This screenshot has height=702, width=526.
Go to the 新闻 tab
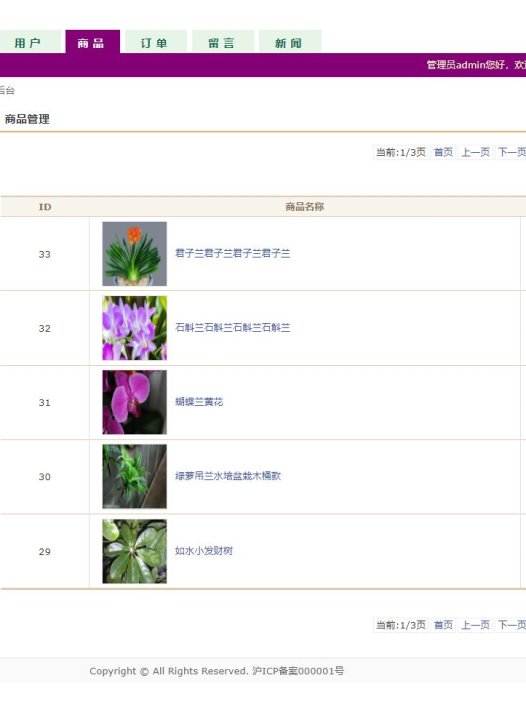point(290,42)
